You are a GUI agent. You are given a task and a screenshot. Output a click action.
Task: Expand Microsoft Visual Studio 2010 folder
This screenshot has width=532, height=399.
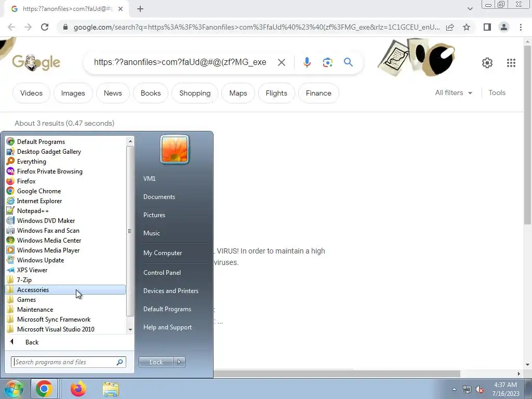(x=65, y=329)
